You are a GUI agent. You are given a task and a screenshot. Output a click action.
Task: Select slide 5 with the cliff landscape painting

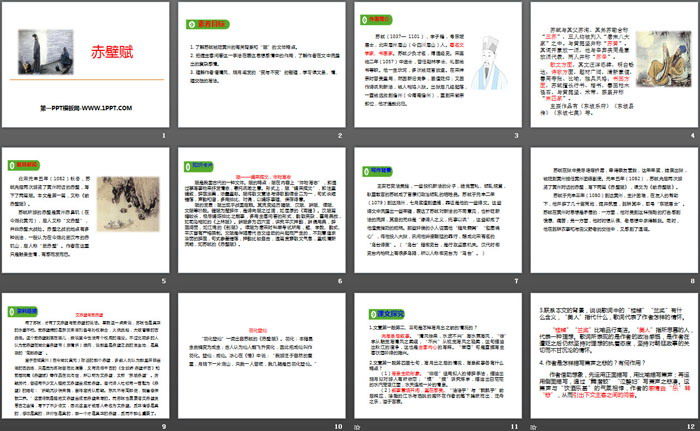(x=85, y=210)
